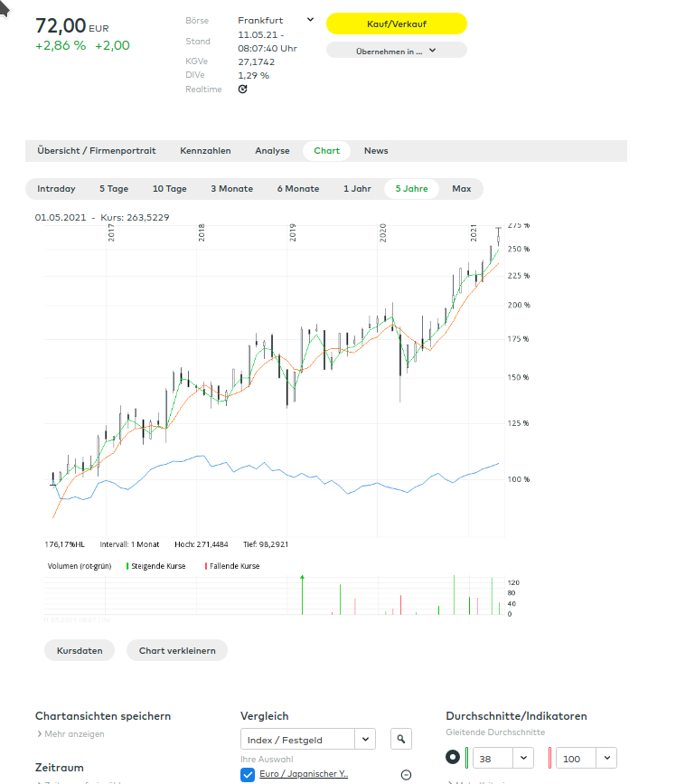Open the Frankfurt exchange dropdown
676x784 pixels.
pyautogui.click(x=275, y=19)
